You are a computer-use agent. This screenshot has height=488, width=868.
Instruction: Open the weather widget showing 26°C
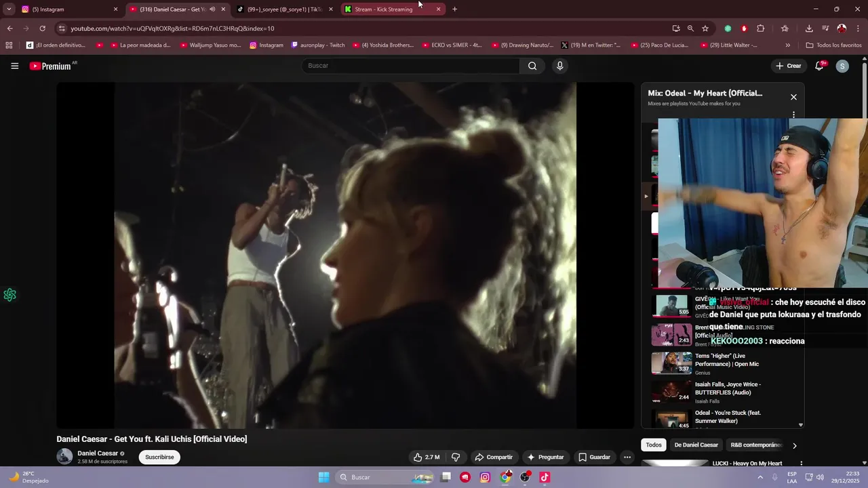[28, 477]
